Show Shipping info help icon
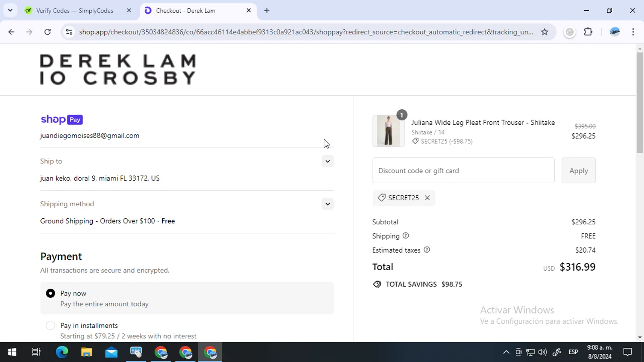Viewport: 644px width, 362px height. 406,235
